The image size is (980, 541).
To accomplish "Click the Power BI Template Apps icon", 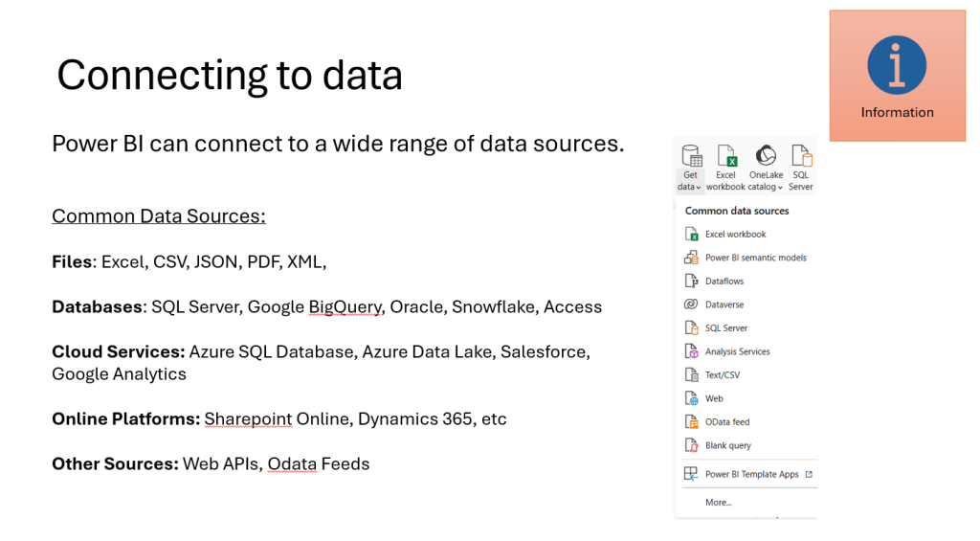I will (x=691, y=474).
